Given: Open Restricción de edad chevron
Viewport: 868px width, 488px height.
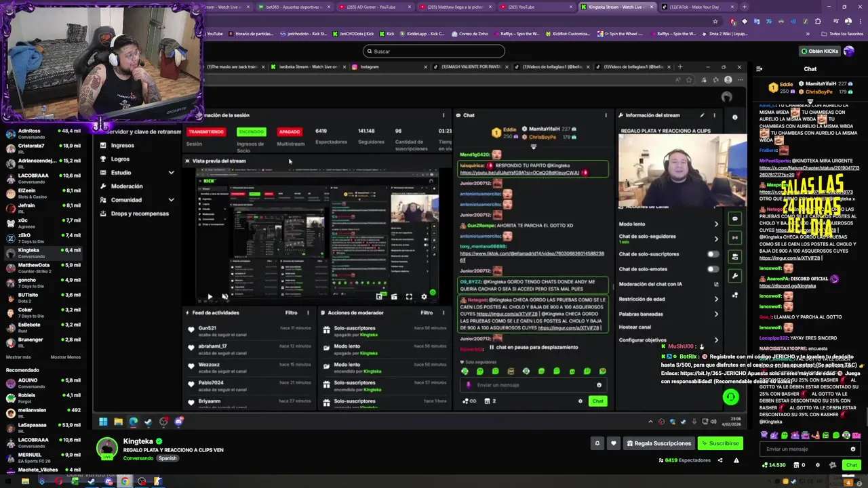Looking at the screenshot, I should click(716, 299).
